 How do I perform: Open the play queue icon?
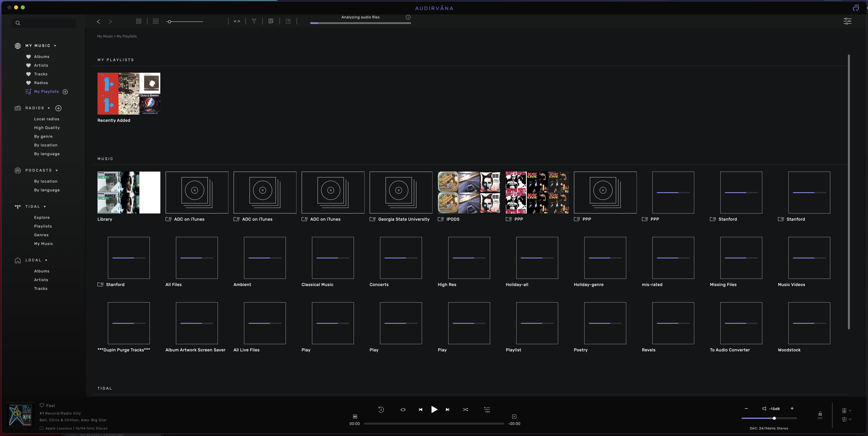point(487,409)
